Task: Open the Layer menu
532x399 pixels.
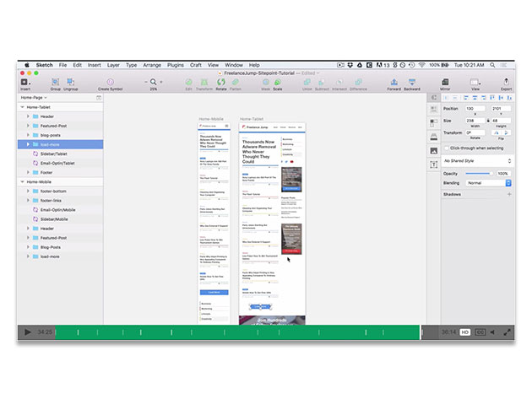Action: [113, 65]
